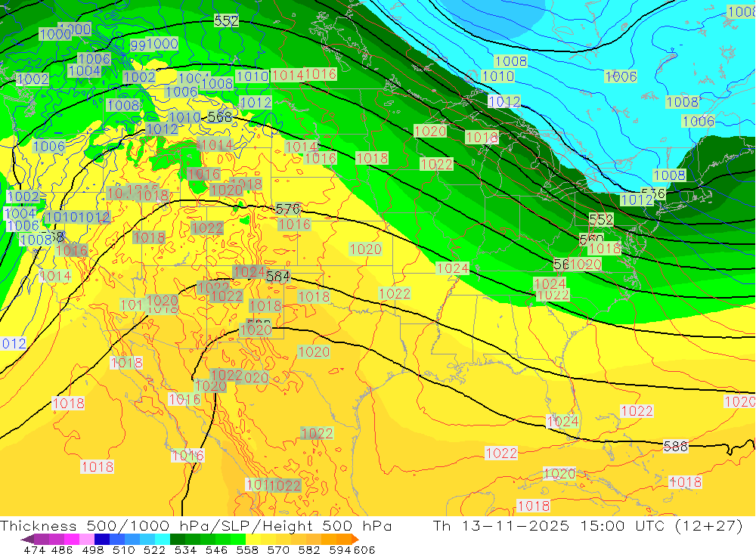Image resolution: width=756 pixels, height=554 pixels.
Task: Click the legend value 558
Action: [247, 549]
